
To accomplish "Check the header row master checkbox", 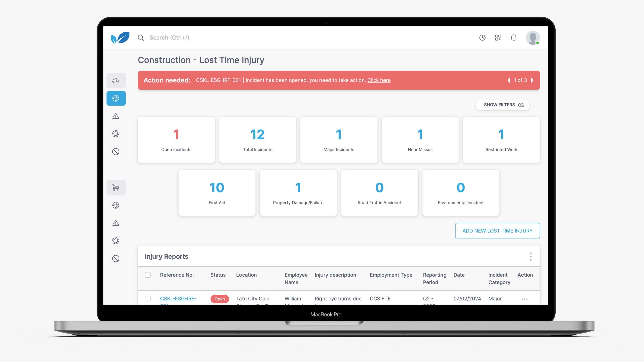I will point(148,275).
